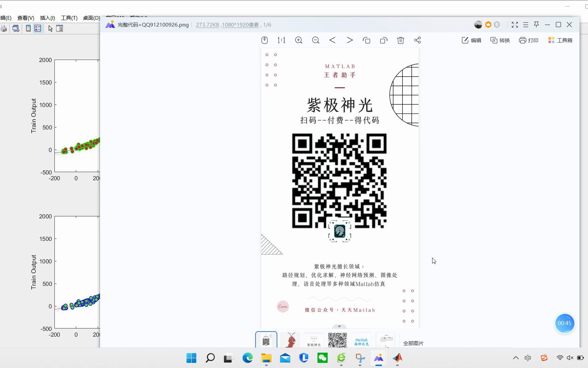Toggle fullscreen mode in the image viewer
Viewport: 588px width, 368px height.
[515, 25]
